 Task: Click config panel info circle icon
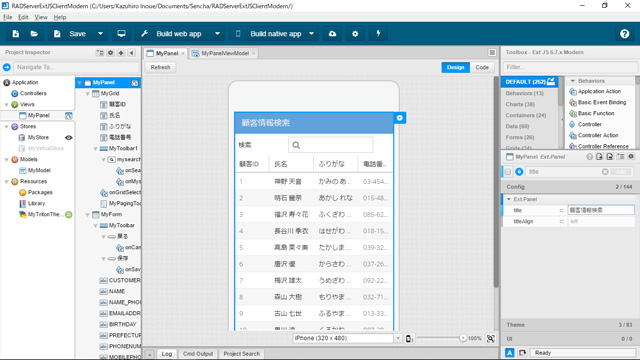[x=589, y=157]
